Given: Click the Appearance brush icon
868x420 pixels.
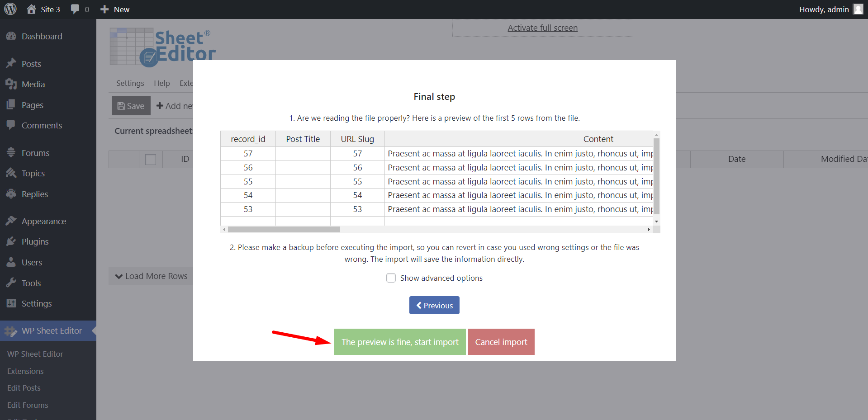Looking at the screenshot, I should click(x=11, y=221).
